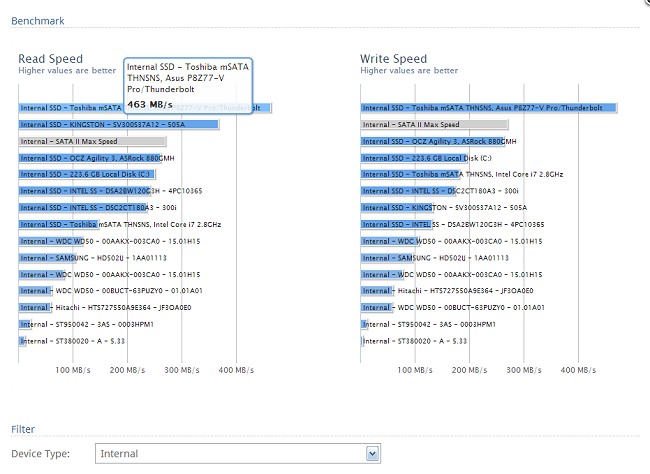The image size is (650, 474).
Task: Click INTEL SS DSC2CT180A3 row in Write Speed
Action: click(x=440, y=191)
